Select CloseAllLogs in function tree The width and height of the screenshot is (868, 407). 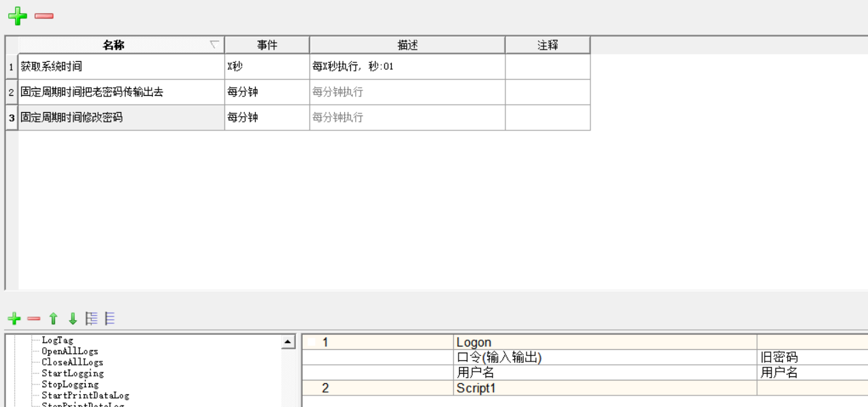pyautogui.click(x=72, y=362)
